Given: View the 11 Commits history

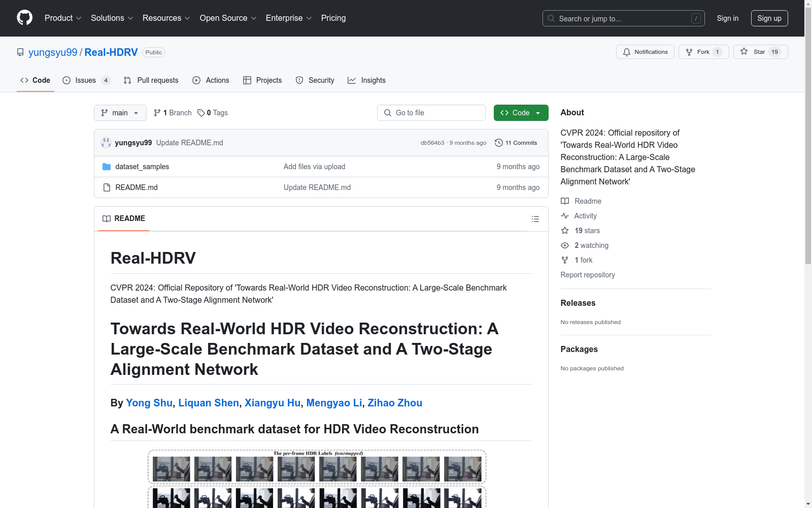Looking at the screenshot, I should 516,143.
